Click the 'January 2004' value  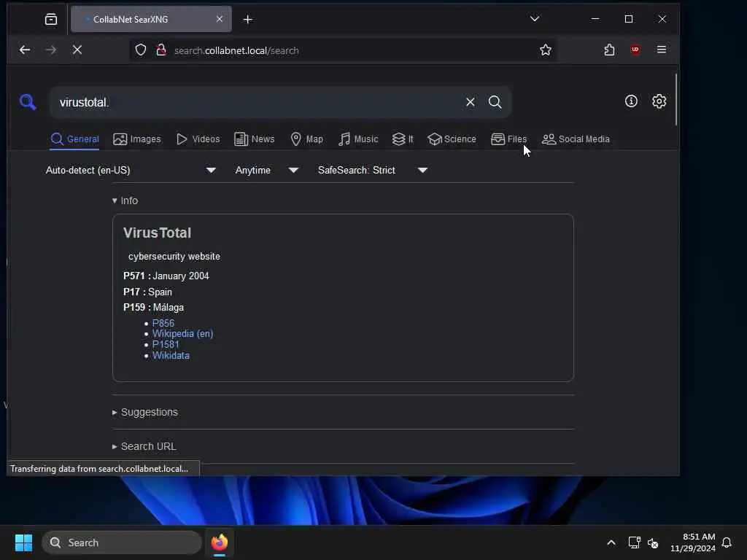tap(181, 276)
